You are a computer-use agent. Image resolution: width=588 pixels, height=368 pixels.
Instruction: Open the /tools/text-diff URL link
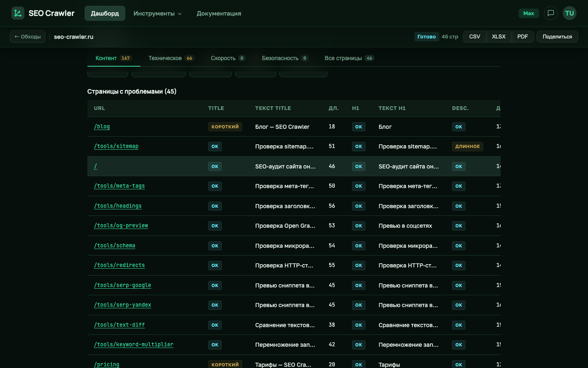[x=119, y=325]
